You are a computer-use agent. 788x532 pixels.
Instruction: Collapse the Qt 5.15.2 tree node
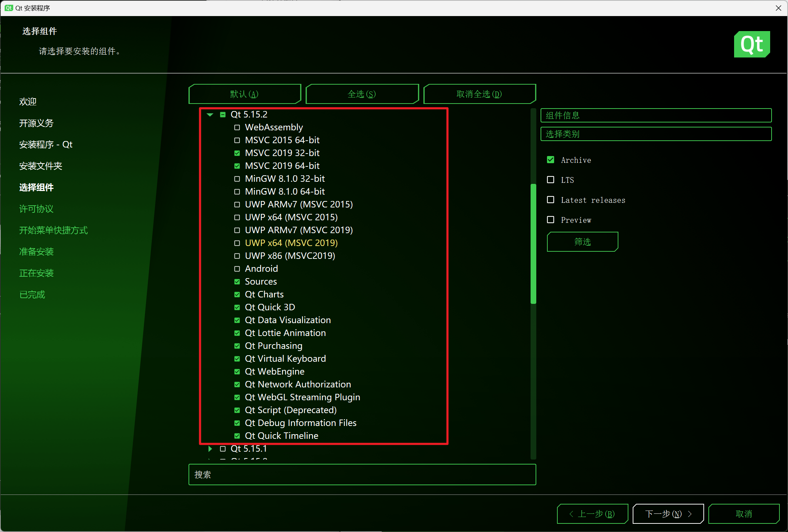pos(210,115)
